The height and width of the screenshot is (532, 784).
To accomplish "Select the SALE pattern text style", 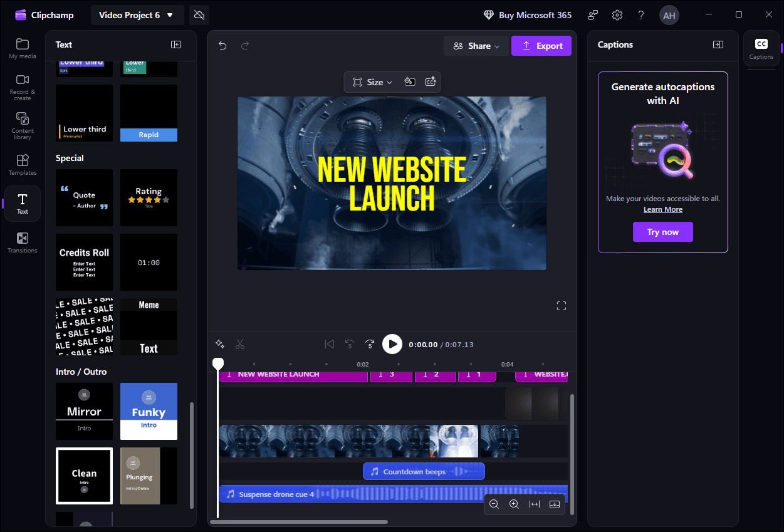I will pyautogui.click(x=85, y=326).
